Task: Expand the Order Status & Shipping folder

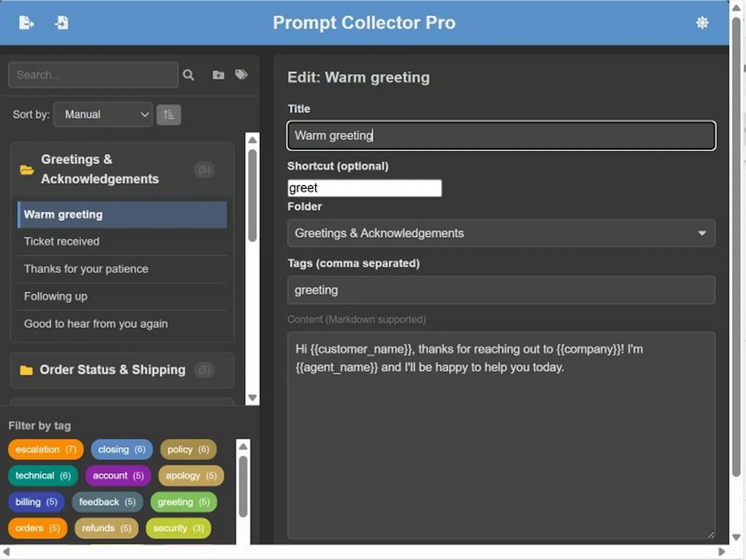Action: pyautogui.click(x=122, y=370)
